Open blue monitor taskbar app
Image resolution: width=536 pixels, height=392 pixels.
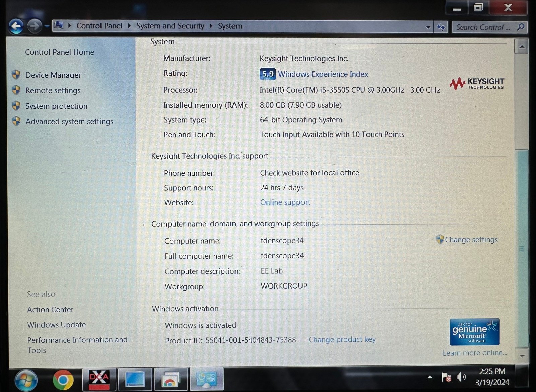tap(135, 380)
